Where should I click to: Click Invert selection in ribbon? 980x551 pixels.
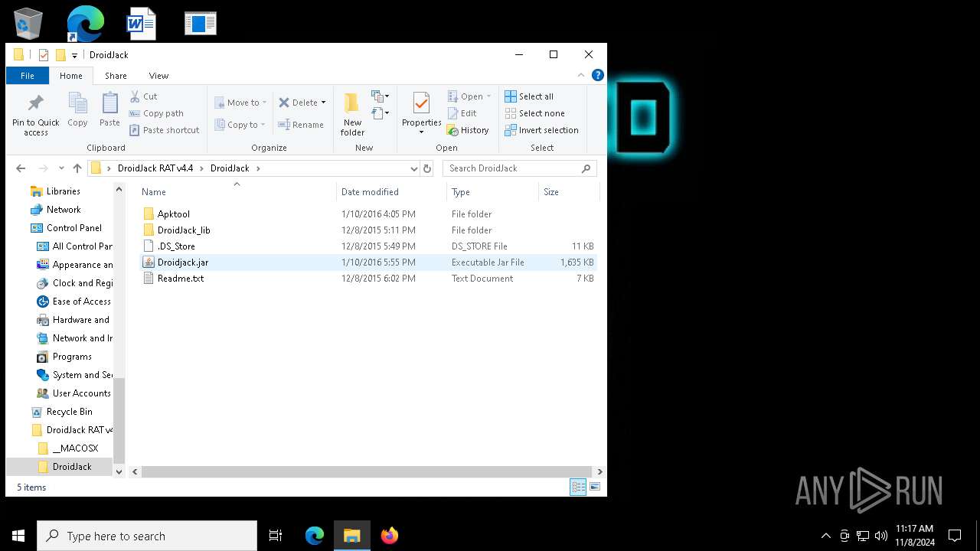click(x=541, y=130)
